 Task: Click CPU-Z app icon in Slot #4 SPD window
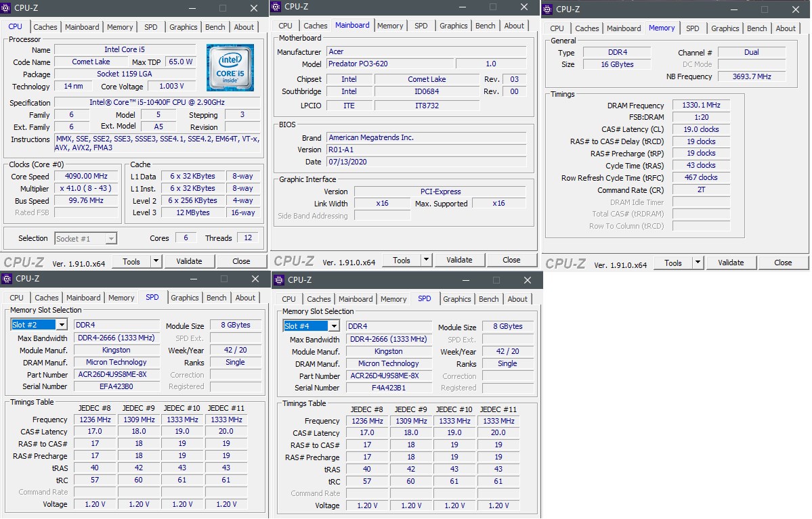tap(279, 280)
